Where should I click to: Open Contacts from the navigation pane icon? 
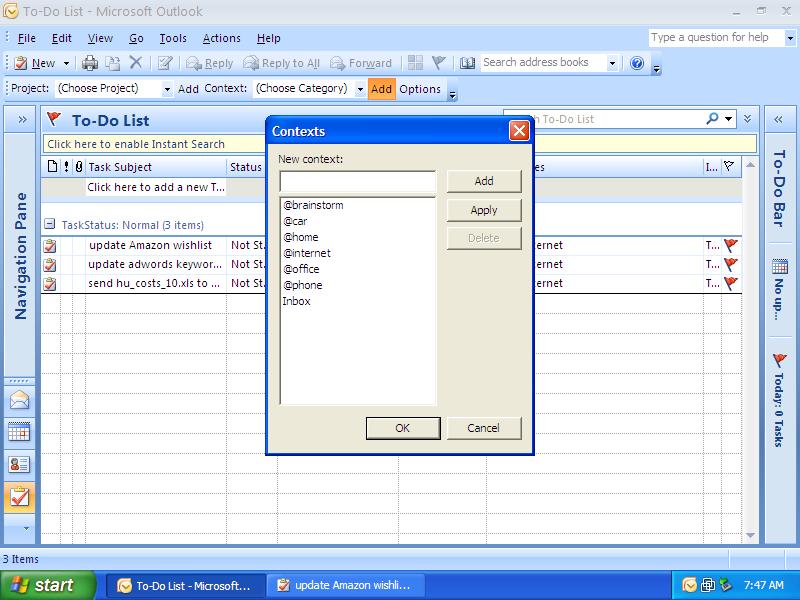click(19, 464)
